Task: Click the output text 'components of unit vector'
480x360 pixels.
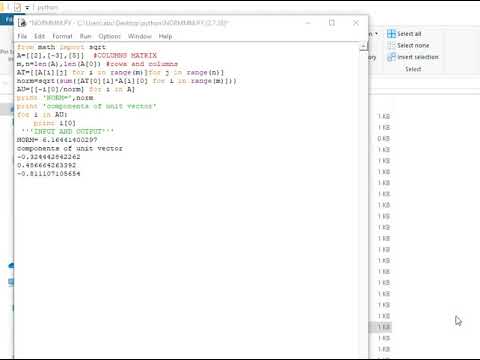Action: coord(70,148)
